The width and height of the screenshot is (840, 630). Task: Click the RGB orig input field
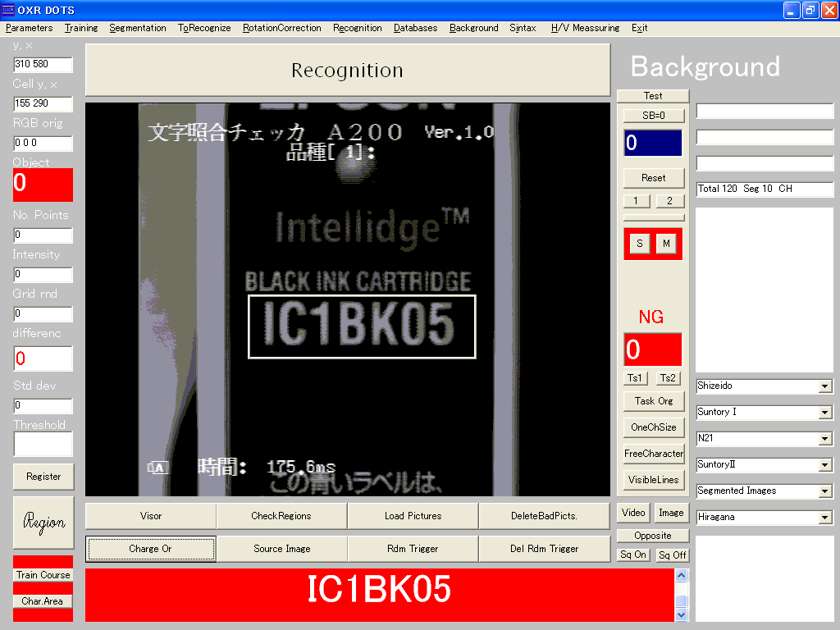point(43,143)
